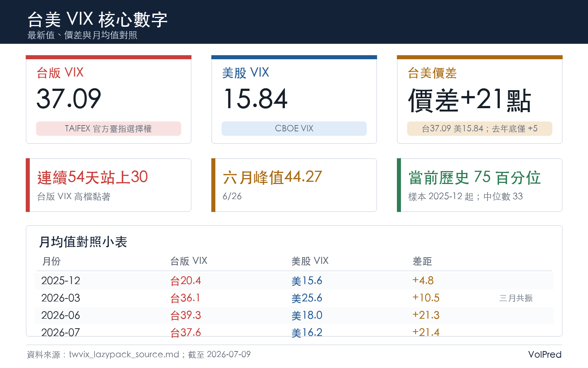The width and height of the screenshot is (588, 368).
Task: Click the CBOE VIX label
Action: [294, 128]
